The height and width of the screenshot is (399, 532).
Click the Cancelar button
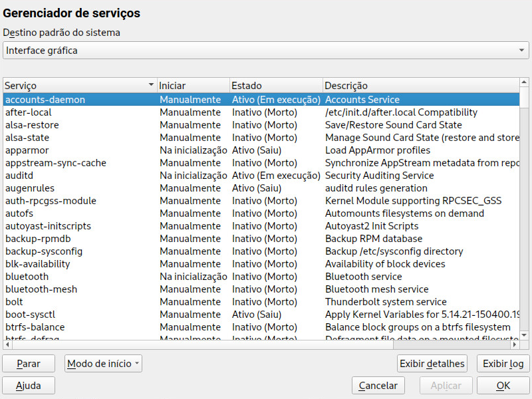[378, 386]
